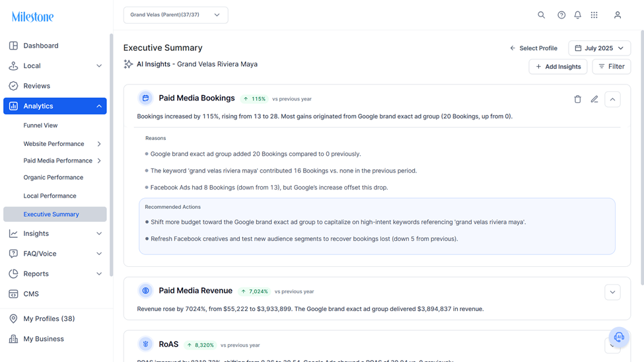Delete the Paid Media Bookings insight
The width and height of the screenshot is (644, 362).
click(577, 99)
